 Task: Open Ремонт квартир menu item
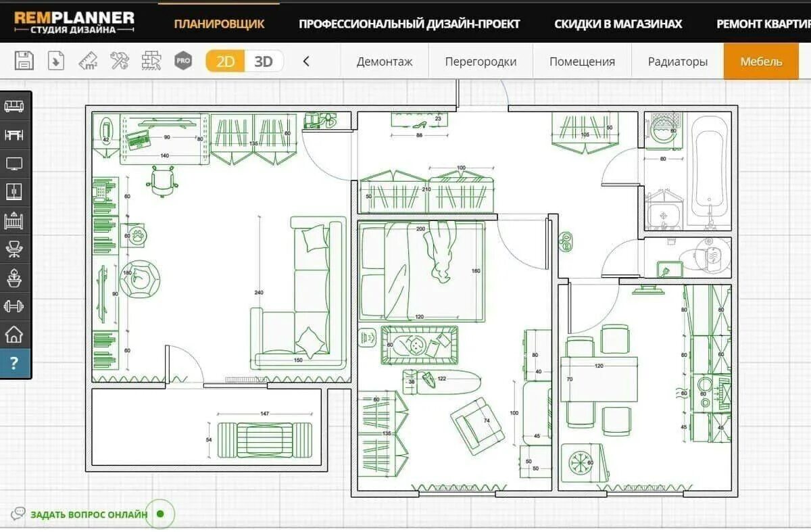tap(764, 24)
